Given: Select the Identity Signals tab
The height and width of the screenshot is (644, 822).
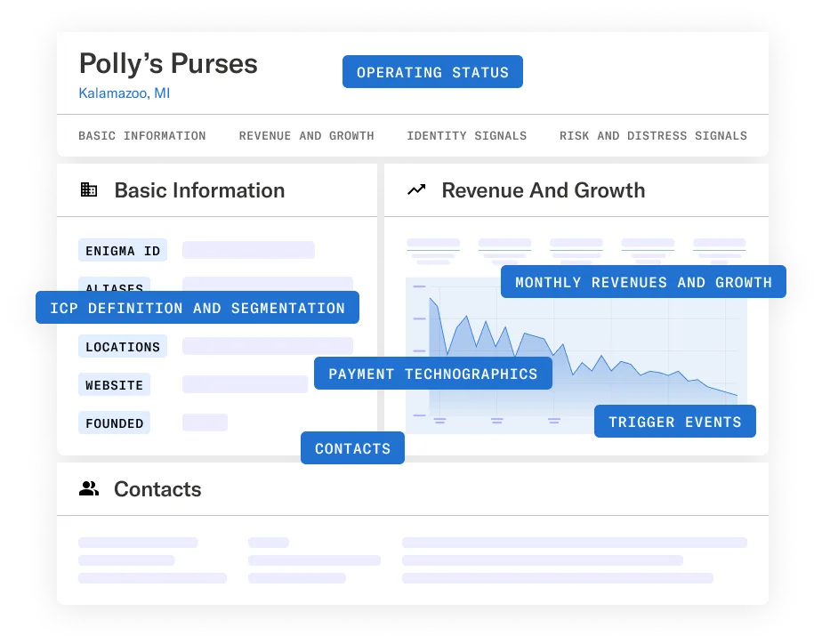Looking at the screenshot, I should pos(466,136).
